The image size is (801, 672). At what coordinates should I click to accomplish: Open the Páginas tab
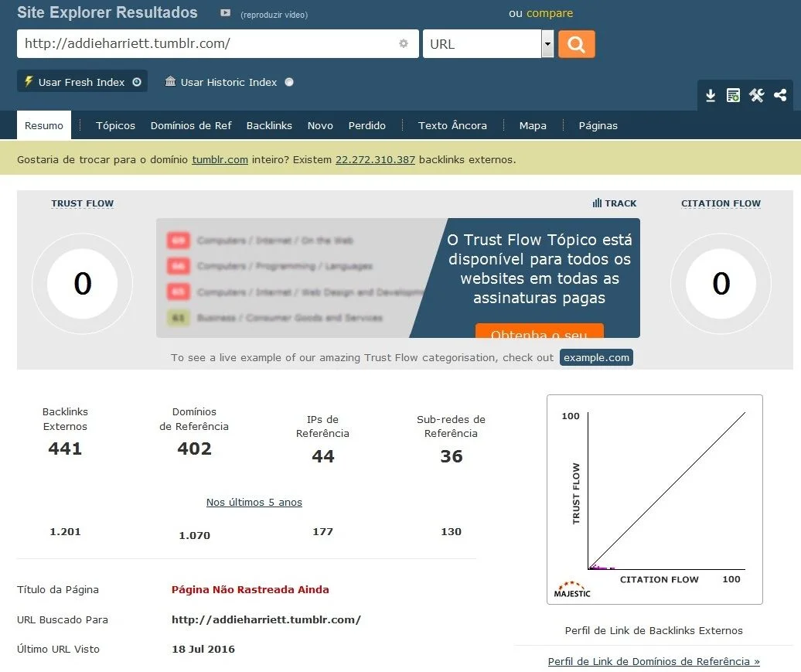598,125
